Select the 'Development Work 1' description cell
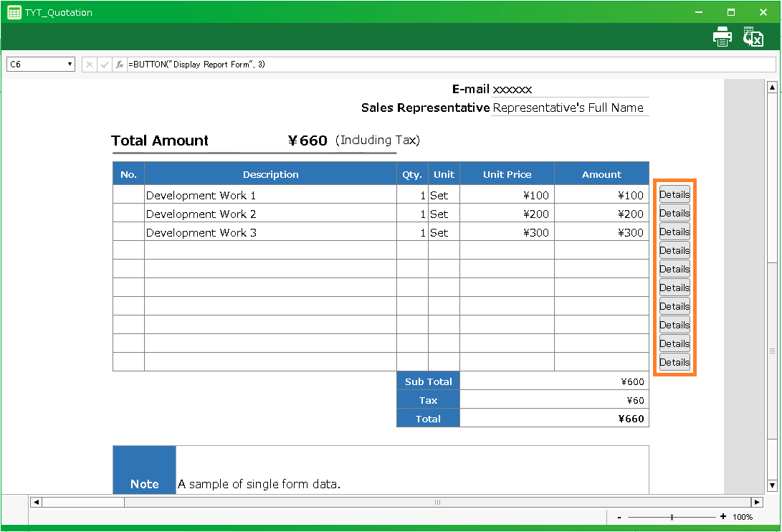Viewport: 782px width, 532px height. [x=270, y=195]
